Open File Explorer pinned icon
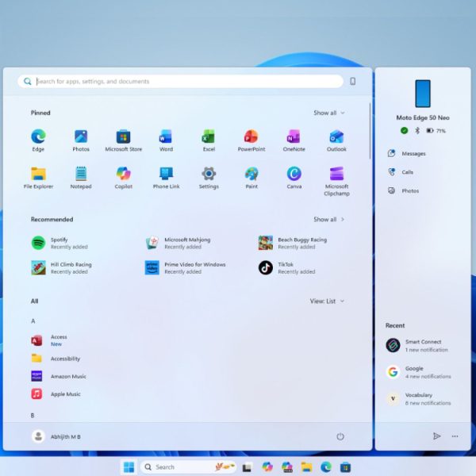The height and width of the screenshot is (476, 476). [38, 178]
